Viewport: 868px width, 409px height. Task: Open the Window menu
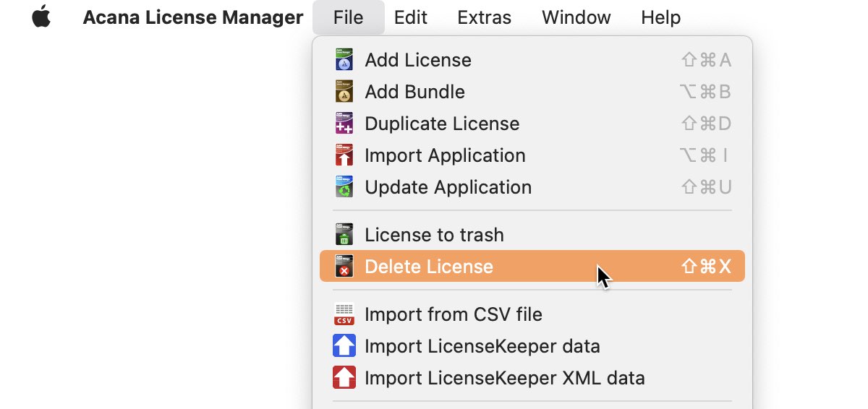576,17
